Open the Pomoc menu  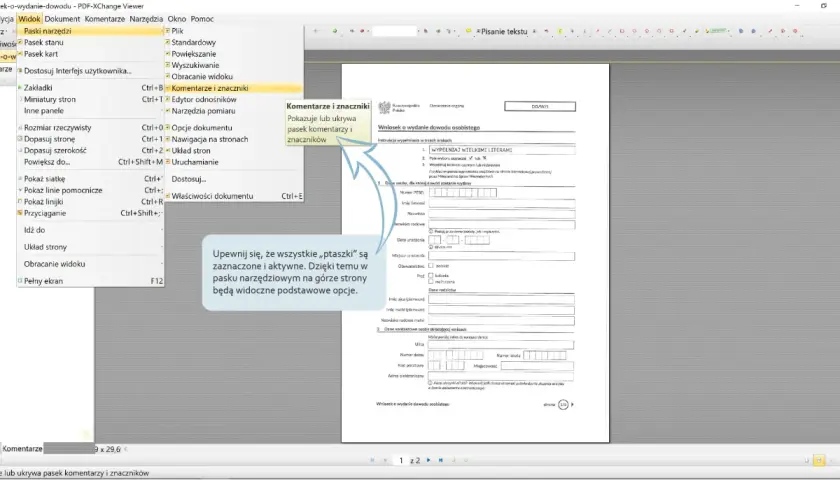(x=202, y=19)
